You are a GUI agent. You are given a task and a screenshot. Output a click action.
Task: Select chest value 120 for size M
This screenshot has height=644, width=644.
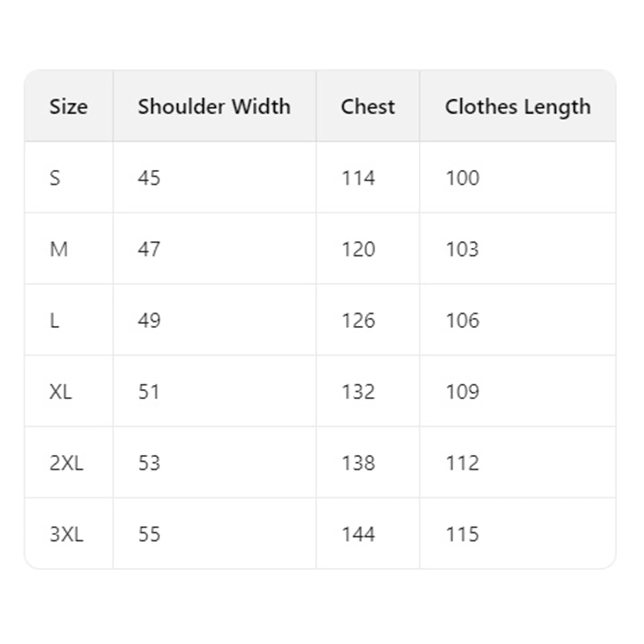[x=358, y=249]
